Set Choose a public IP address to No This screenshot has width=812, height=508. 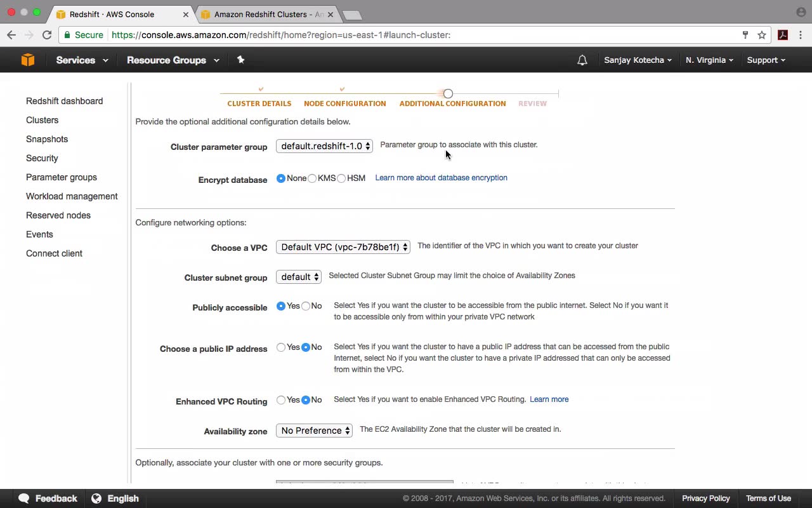(306, 347)
